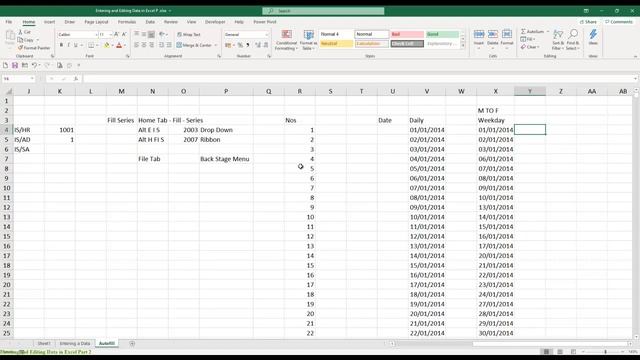
Task: Increase font size with the larger A icon
Action: point(117,34)
